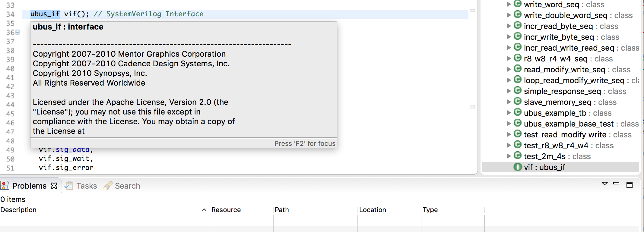Click the class icon beside incr_read_byte_seq
The width and height of the screenshot is (644, 232).
[518, 25]
